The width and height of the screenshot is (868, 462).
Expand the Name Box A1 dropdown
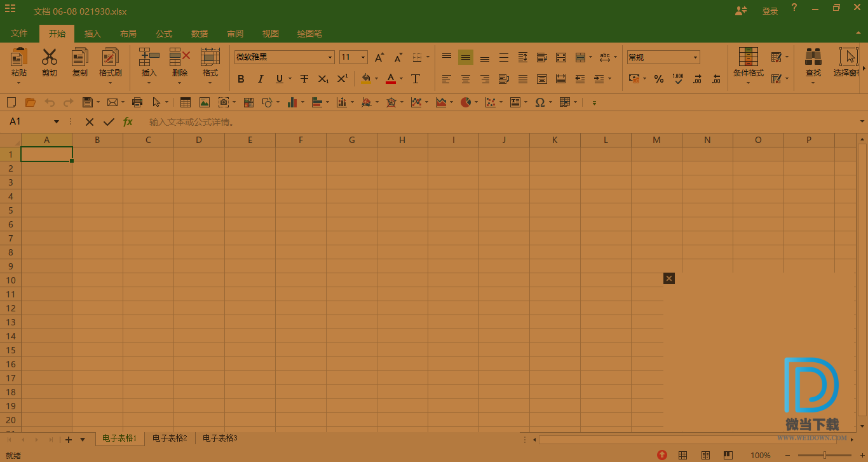click(57, 121)
